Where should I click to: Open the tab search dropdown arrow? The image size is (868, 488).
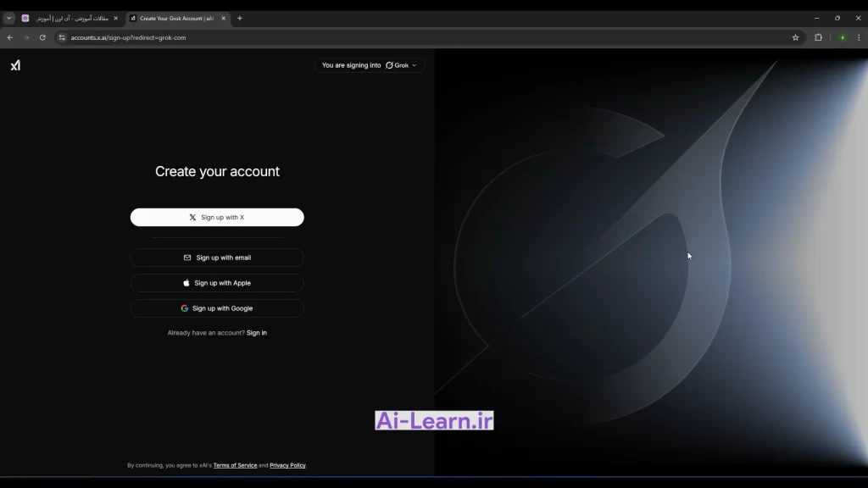[x=8, y=19]
